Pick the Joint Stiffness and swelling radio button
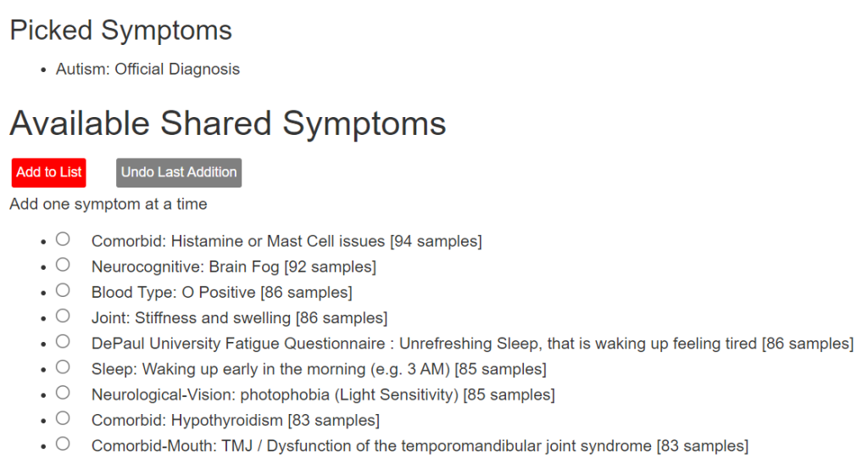This screenshot has height=459, width=868. (x=63, y=316)
